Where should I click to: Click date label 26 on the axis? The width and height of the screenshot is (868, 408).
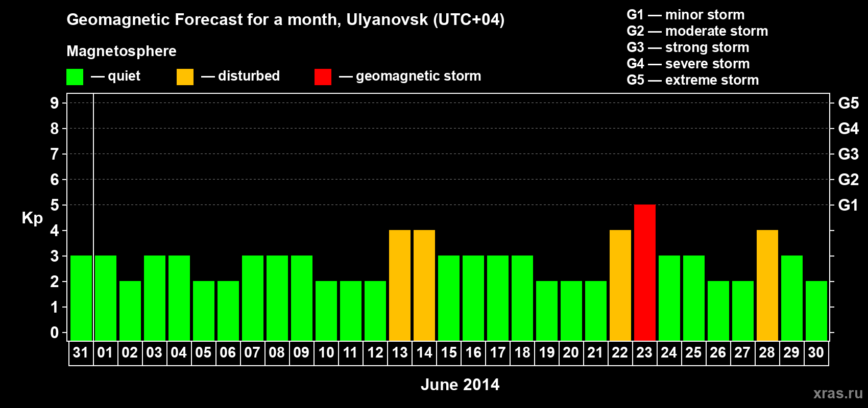tap(718, 352)
